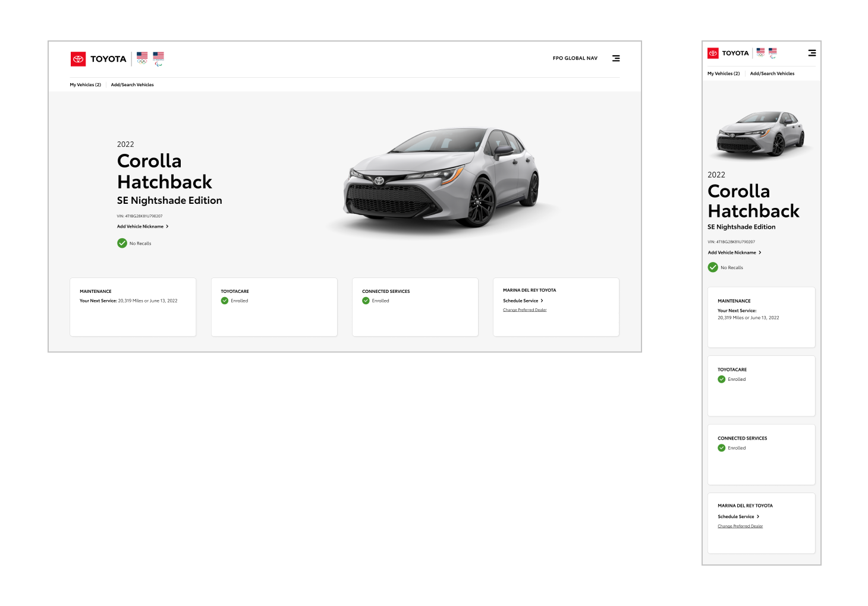The width and height of the screenshot is (868, 606).
Task: Click the green No Recalls checkmark in desktop view
Action: (122, 243)
